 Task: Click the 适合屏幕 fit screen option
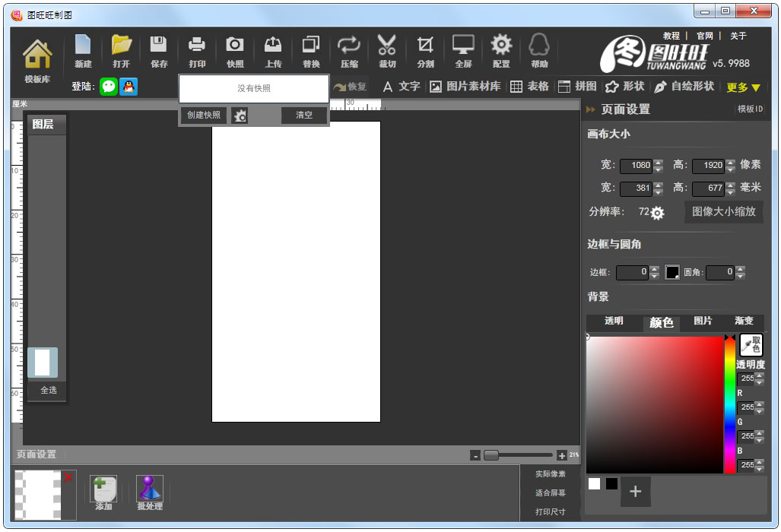point(551,492)
